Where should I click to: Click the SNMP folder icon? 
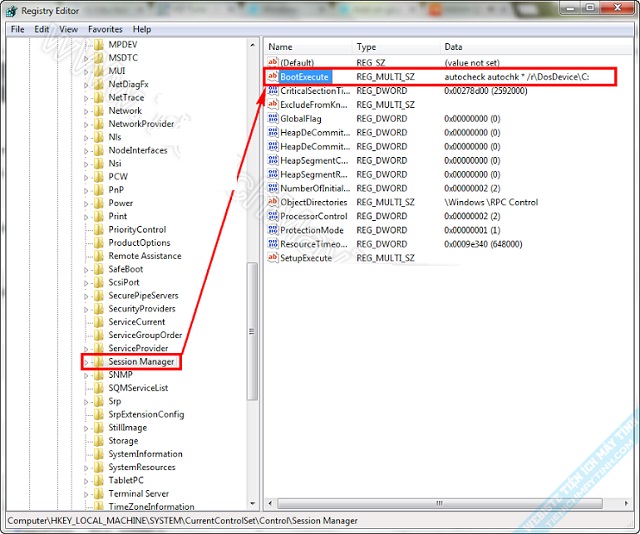tap(98, 375)
